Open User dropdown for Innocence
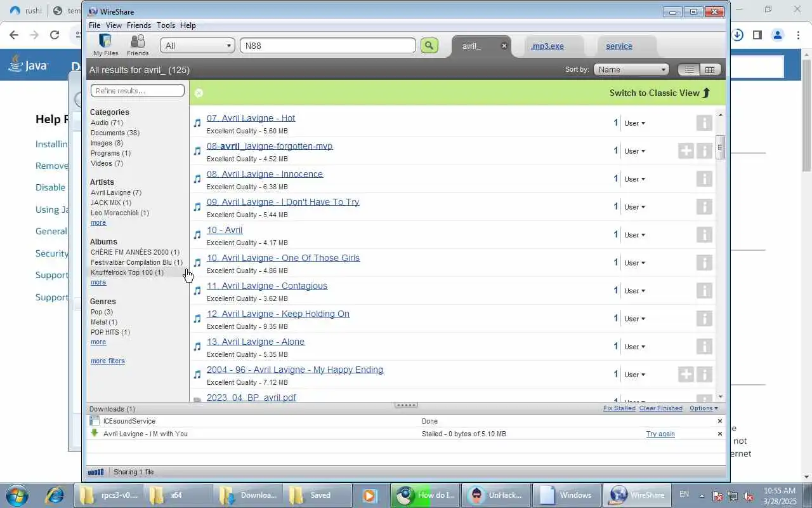This screenshot has height=508, width=812. point(634,179)
